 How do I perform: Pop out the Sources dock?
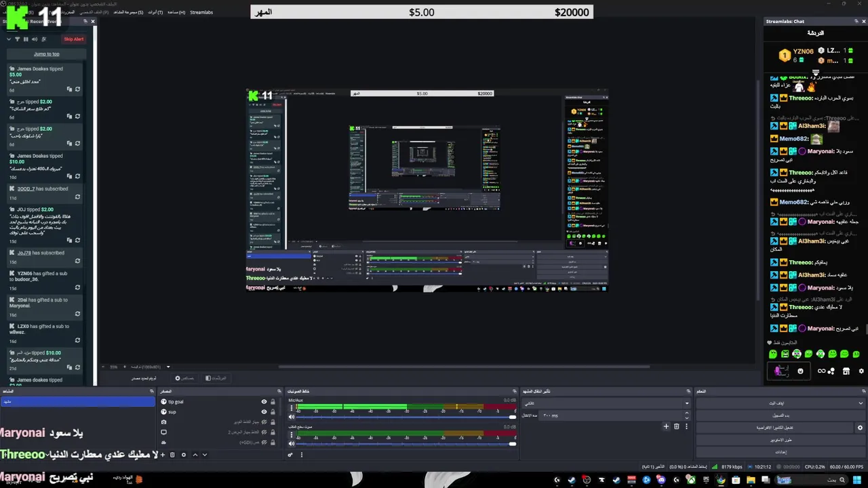click(x=279, y=391)
